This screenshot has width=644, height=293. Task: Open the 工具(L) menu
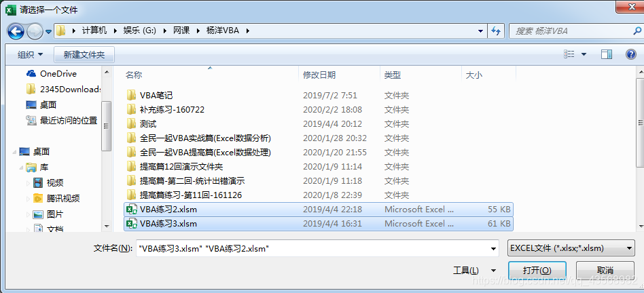coord(474,271)
